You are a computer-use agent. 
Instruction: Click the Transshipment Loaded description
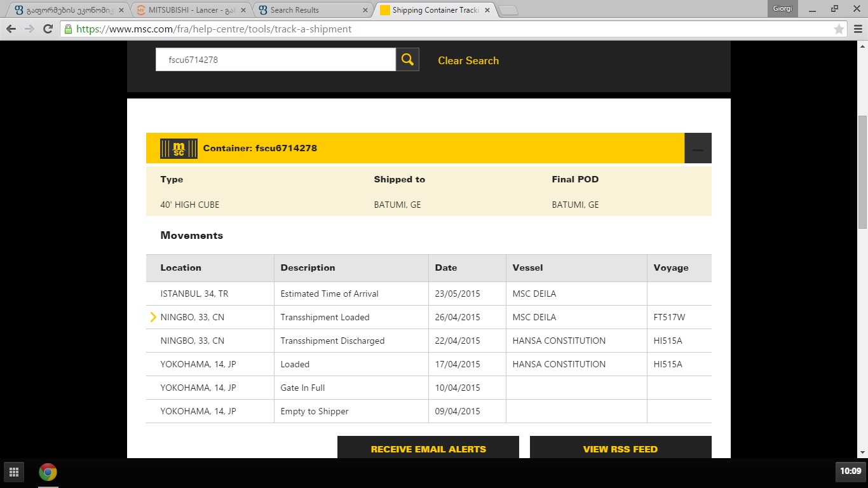pyautogui.click(x=325, y=317)
